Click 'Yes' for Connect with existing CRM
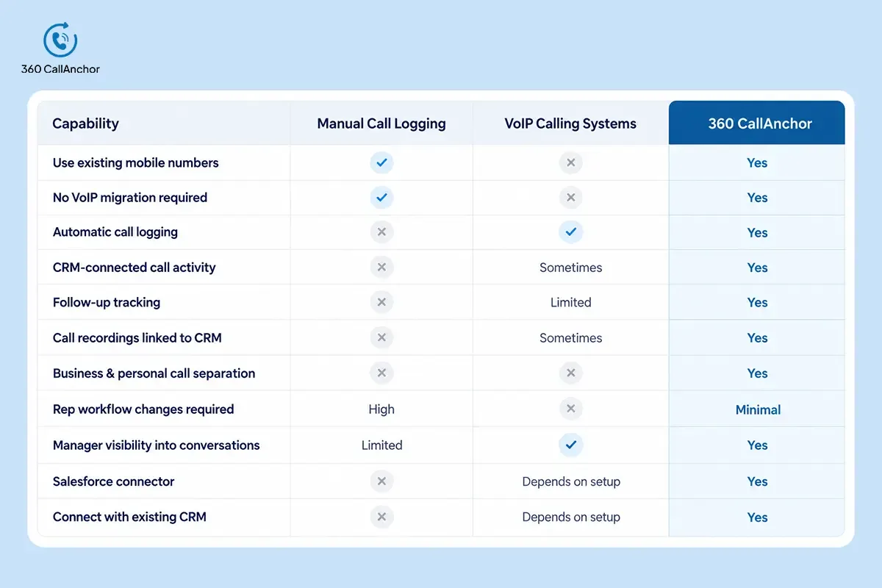This screenshot has width=882, height=588. [x=757, y=517]
